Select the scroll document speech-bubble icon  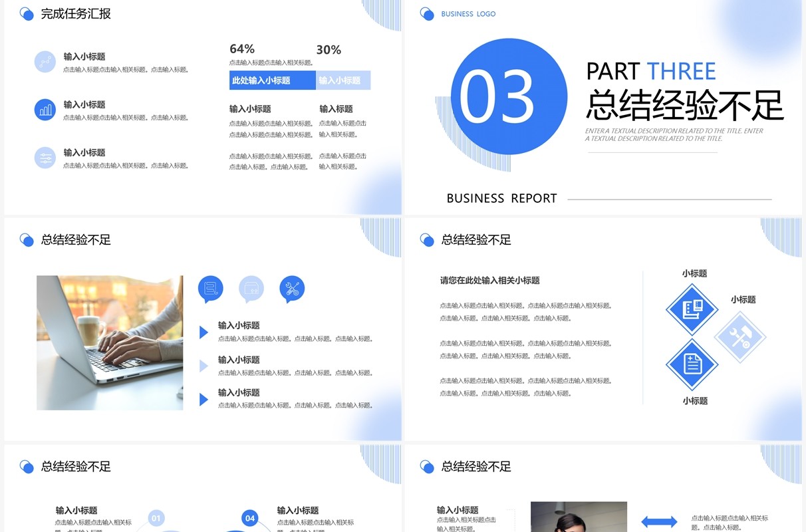click(x=211, y=289)
